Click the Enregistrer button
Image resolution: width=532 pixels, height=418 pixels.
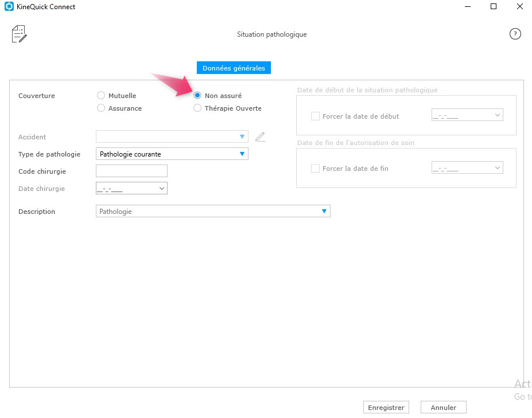(386, 408)
